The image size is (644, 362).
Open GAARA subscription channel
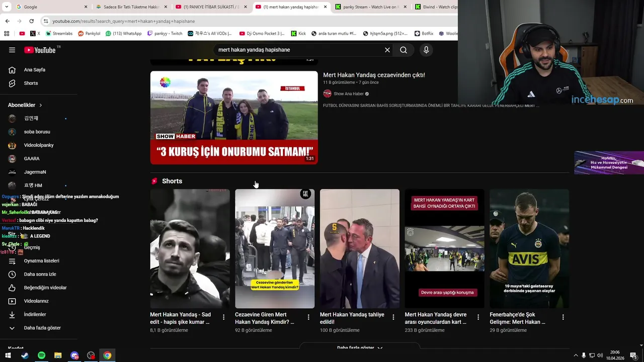pyautogui.click(x=31, y=159)
